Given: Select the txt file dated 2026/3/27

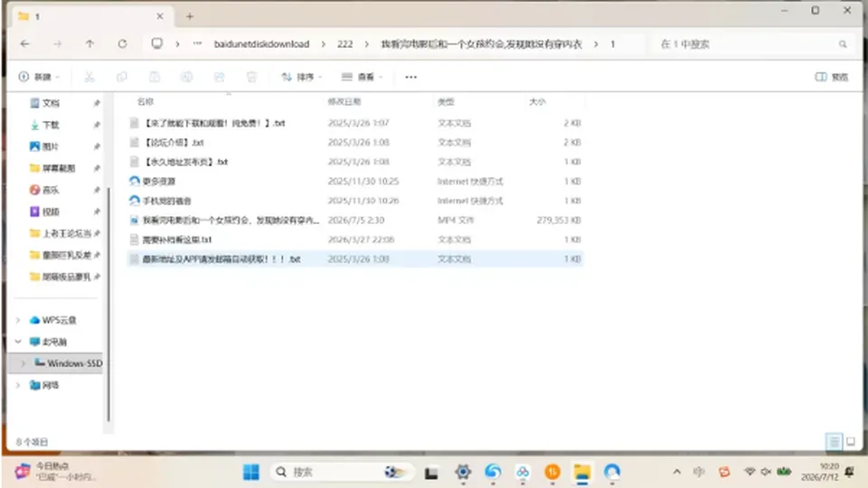Looking at the screenshot, I should click(354, 239).
